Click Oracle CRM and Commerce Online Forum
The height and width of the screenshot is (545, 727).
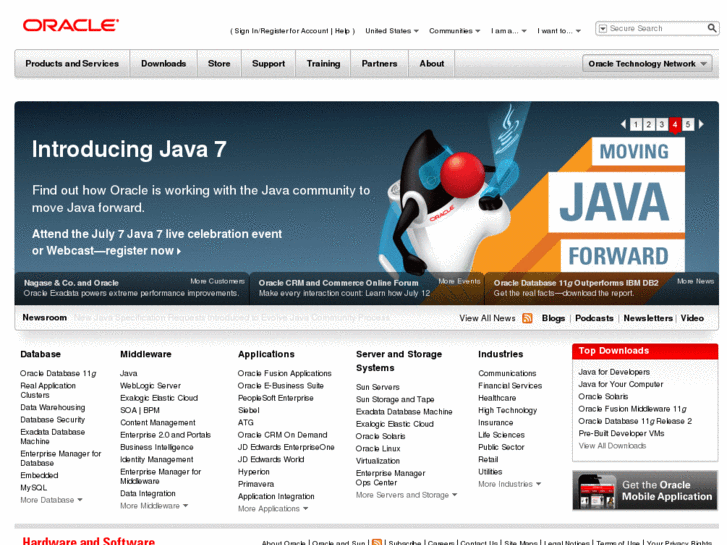coord(338,283)
